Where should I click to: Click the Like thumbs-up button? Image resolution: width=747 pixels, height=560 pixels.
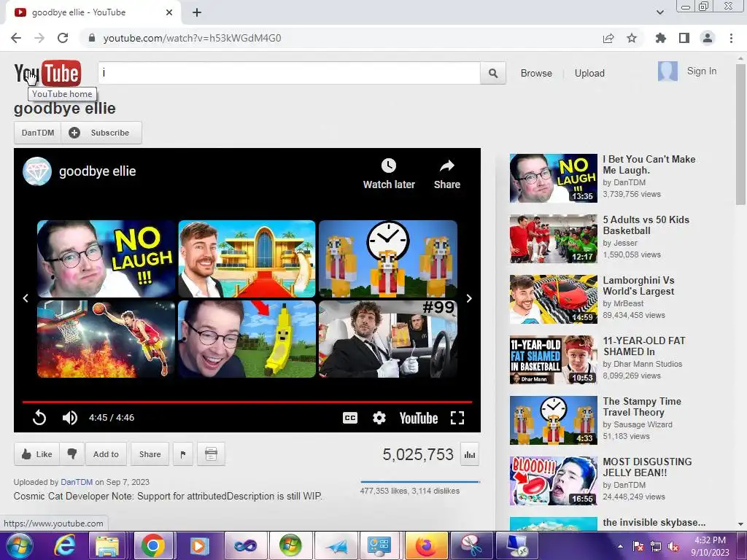[x=36, y=454]
